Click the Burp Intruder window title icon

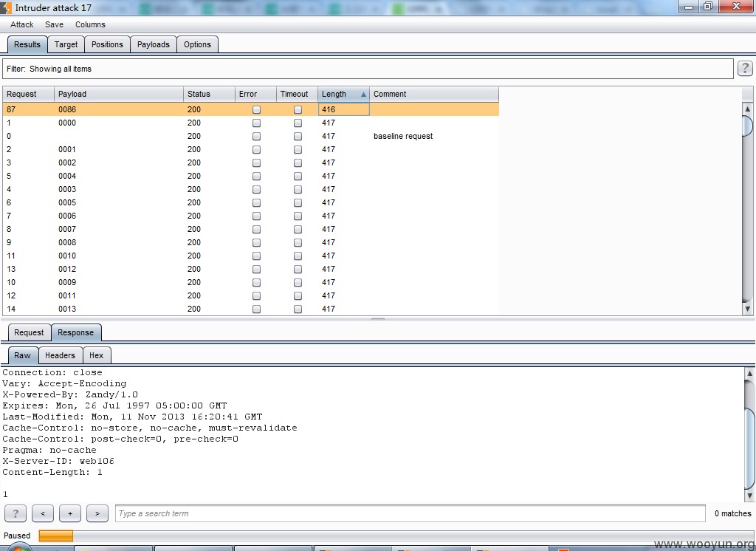6,7
